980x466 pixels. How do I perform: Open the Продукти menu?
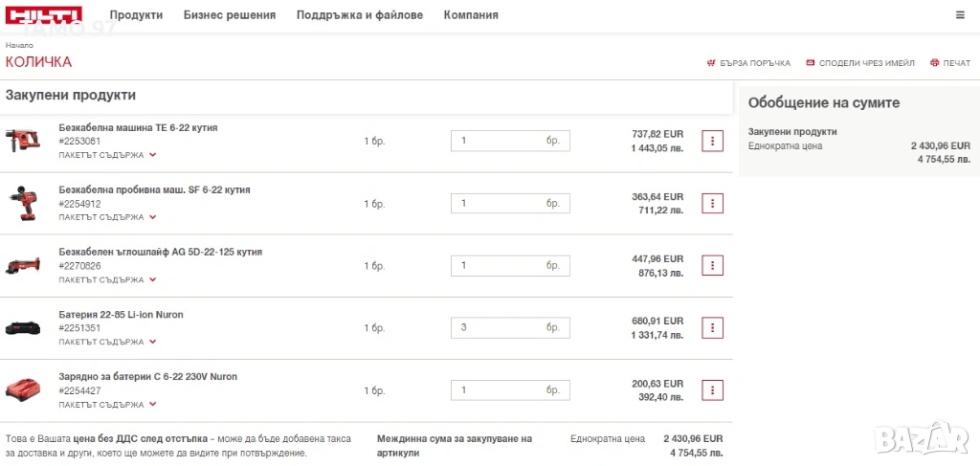tap(136, 15)
